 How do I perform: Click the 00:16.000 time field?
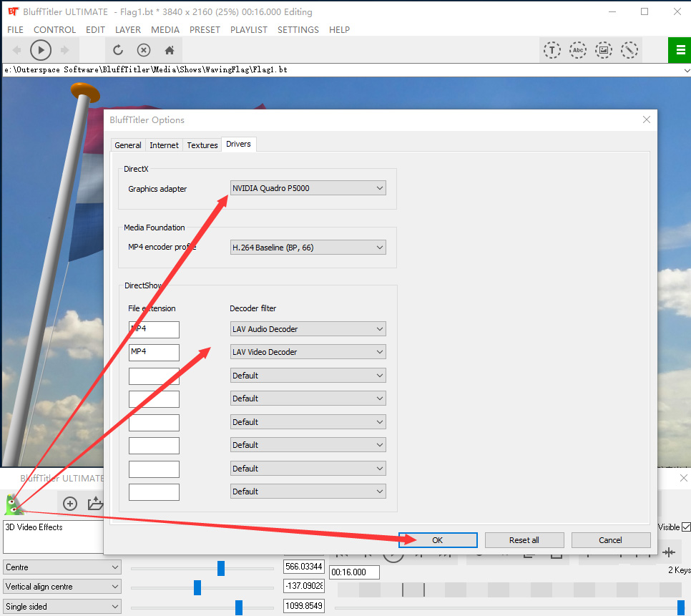pos(354,572)
